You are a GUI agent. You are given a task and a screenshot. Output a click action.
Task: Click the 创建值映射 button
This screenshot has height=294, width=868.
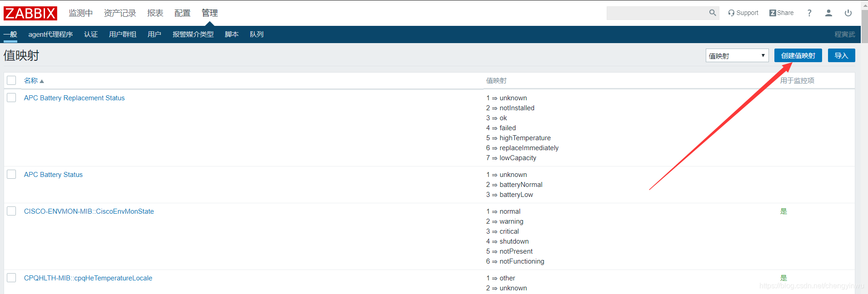tap(798, 55)
